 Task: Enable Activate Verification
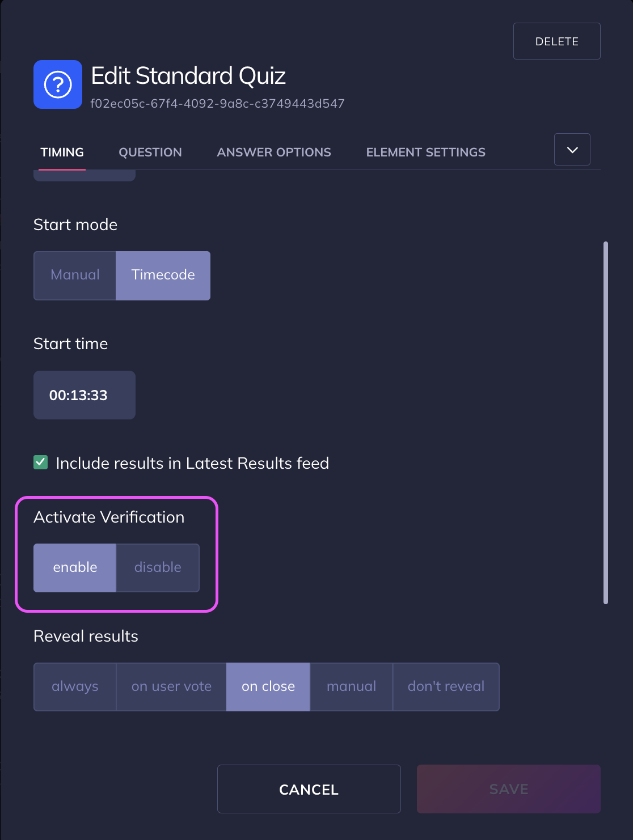pos(75,568)
